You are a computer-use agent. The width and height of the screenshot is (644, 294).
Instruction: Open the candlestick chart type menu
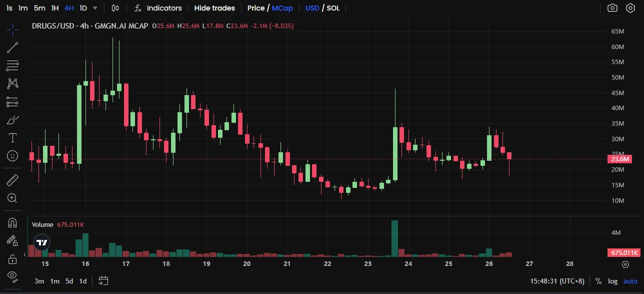115,8
